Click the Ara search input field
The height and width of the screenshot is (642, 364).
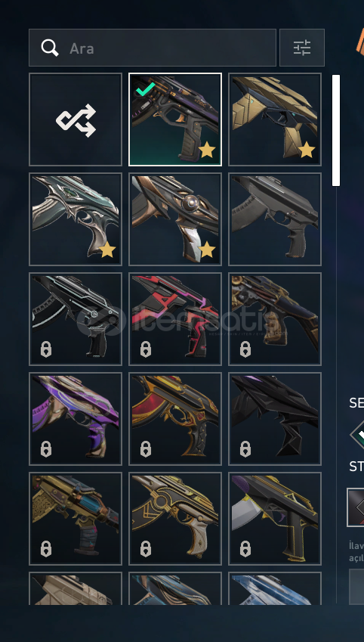(153, 48)
